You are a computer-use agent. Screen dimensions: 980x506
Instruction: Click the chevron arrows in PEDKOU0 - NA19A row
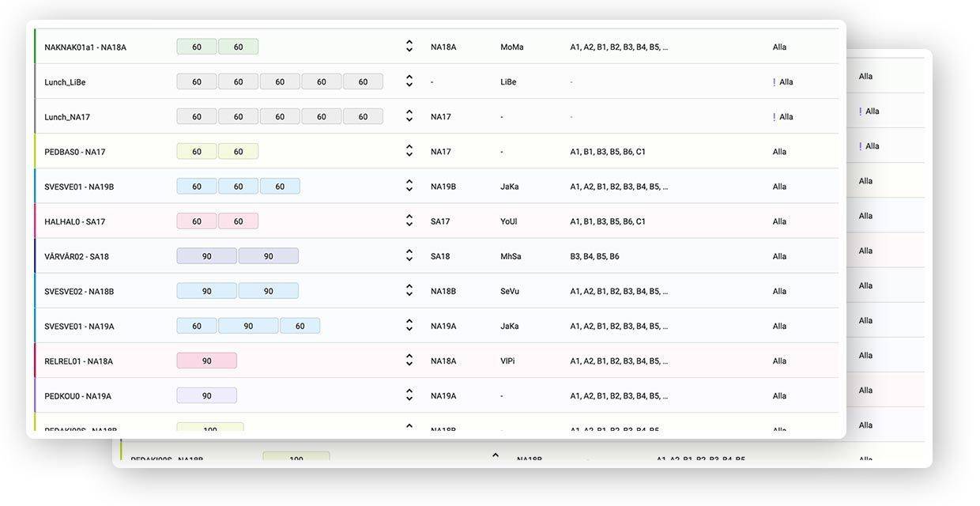[409, 395]
